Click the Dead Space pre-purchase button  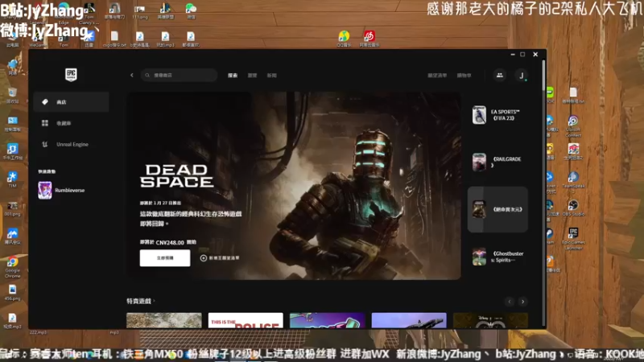(165, 258)
